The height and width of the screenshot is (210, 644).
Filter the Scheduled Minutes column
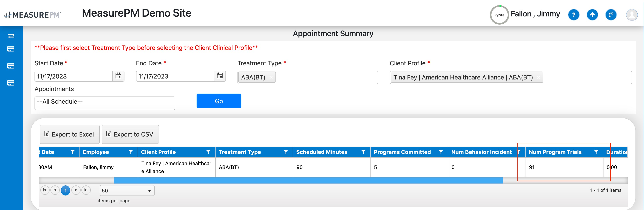pos(363,152)
